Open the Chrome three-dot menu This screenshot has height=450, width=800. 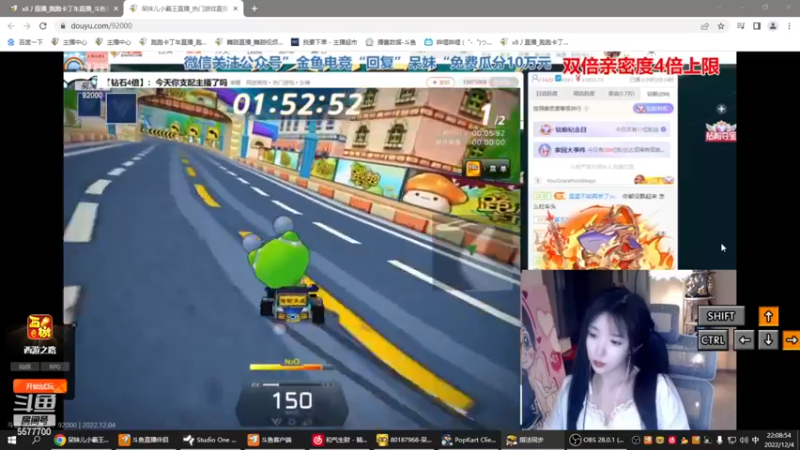789,26
